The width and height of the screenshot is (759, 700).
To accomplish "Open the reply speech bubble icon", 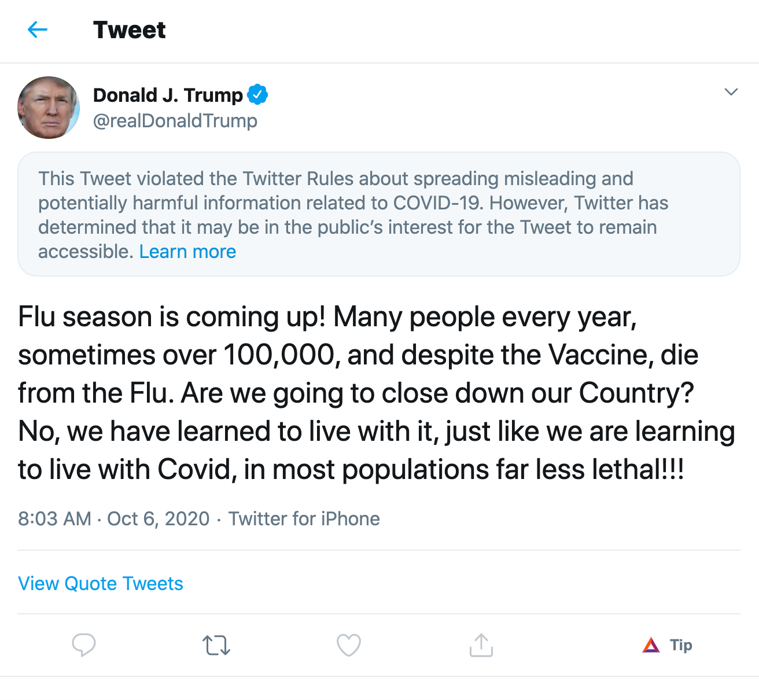I will tap(84, 644).
